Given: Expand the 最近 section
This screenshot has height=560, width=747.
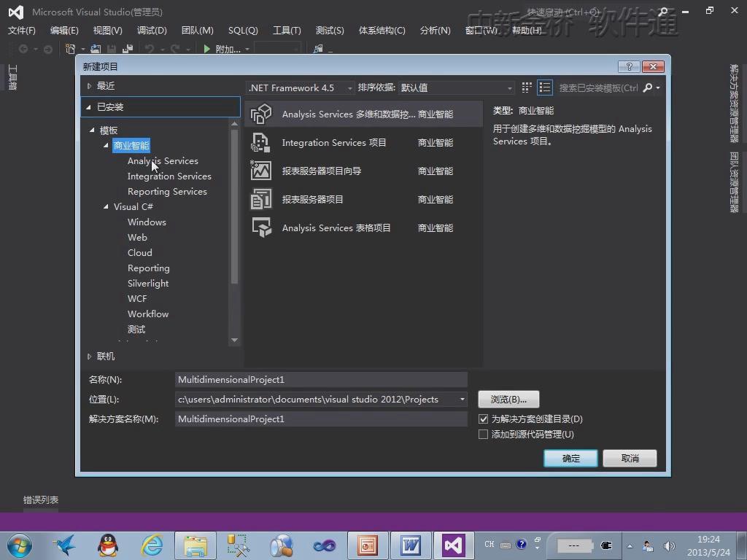Looking at the screenshot, I should 89,86.
